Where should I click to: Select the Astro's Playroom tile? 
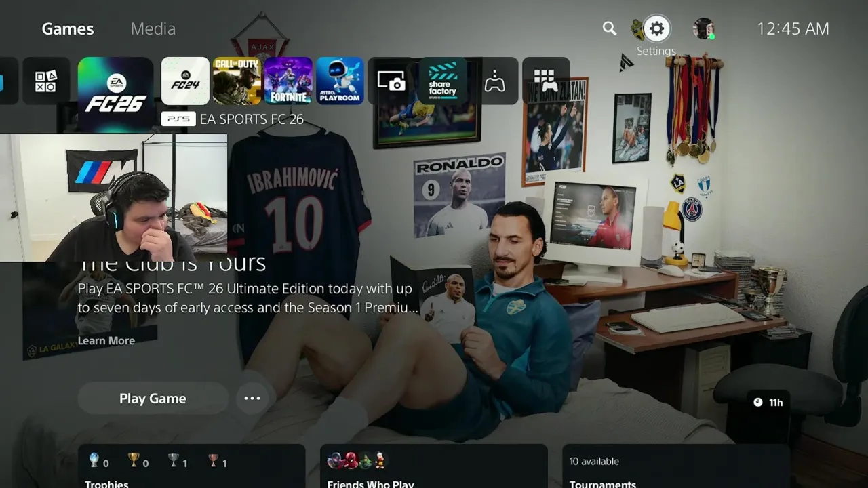click(x=340, y=81)
